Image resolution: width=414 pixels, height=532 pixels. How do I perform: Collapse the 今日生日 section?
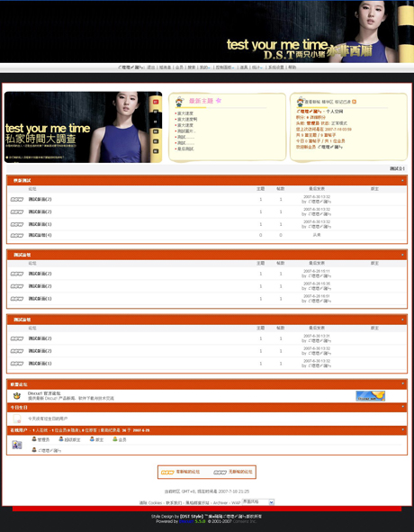(x=403, y=407)
